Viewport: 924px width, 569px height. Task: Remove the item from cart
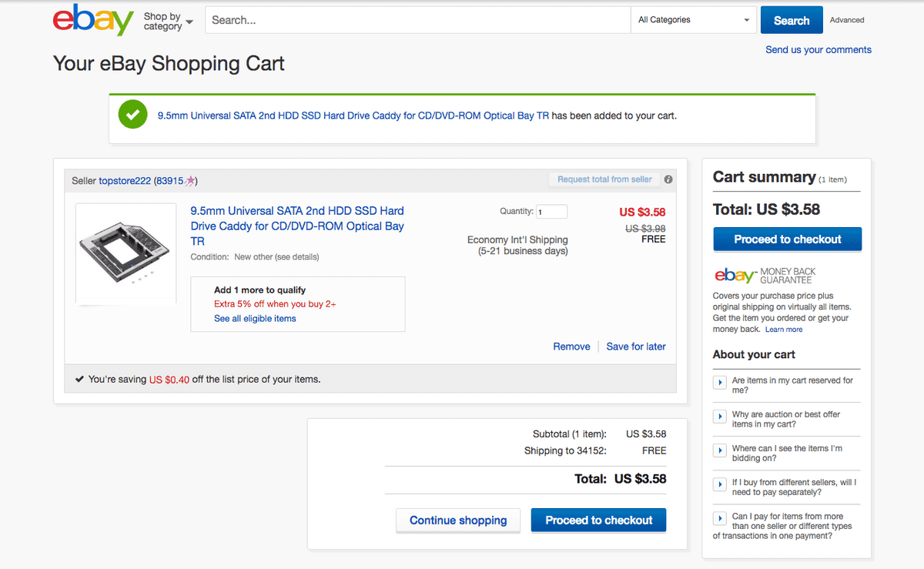tap(571, 346)
